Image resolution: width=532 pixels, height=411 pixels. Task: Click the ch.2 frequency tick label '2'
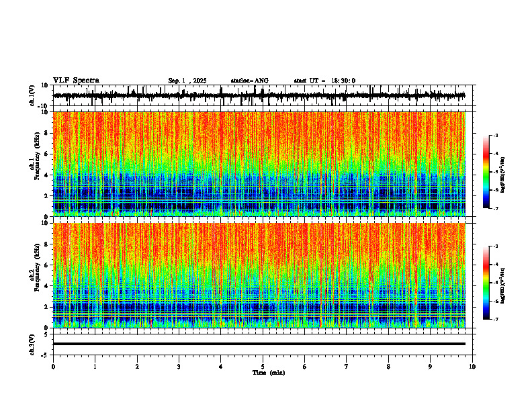point(47,307)
